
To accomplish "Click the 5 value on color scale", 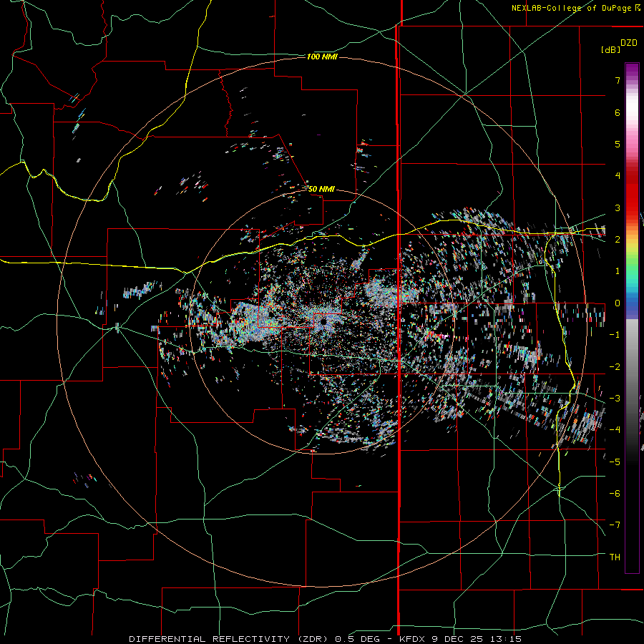I will point(618,144).
